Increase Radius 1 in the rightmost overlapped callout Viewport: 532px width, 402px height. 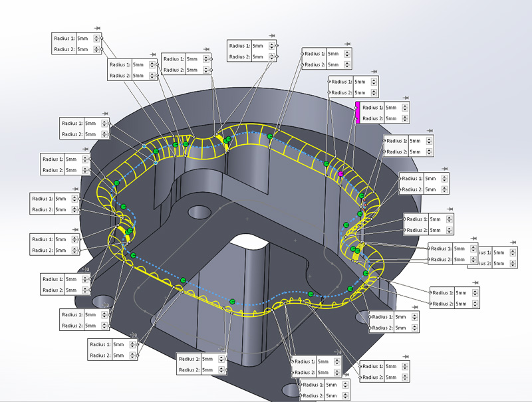(511, 251)
